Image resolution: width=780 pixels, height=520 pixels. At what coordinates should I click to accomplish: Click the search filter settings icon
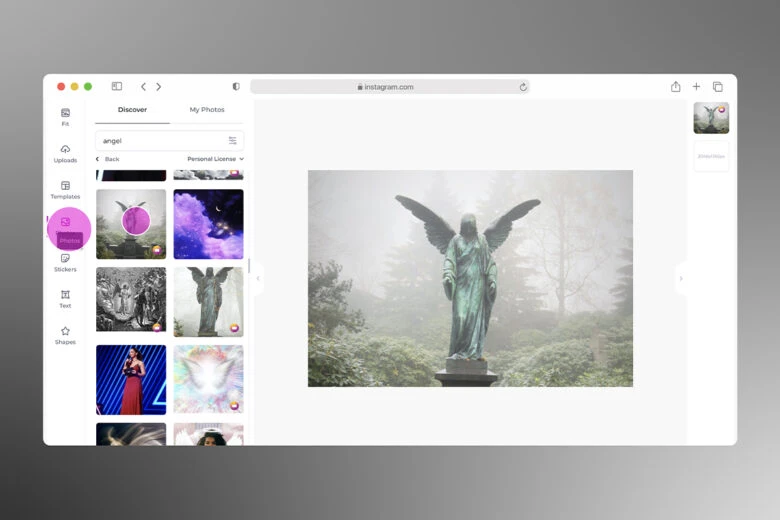click(x=232, y=141)
